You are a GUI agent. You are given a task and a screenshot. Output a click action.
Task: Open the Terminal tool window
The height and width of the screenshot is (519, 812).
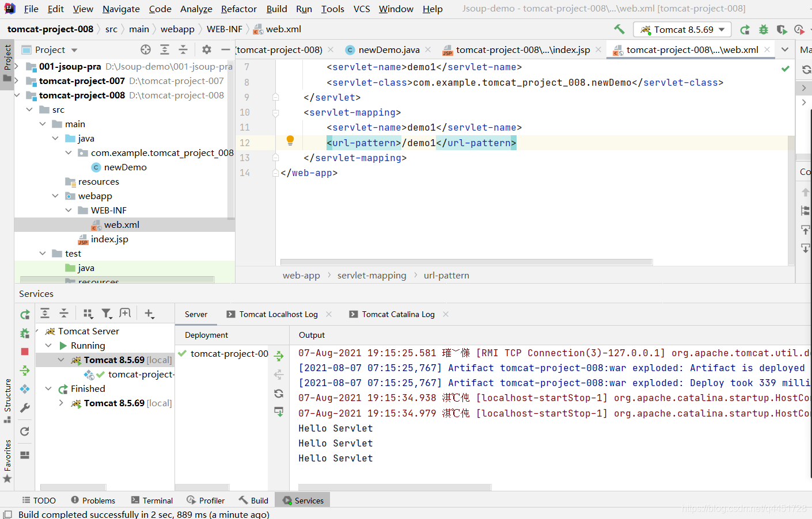(x=151, y=501)
